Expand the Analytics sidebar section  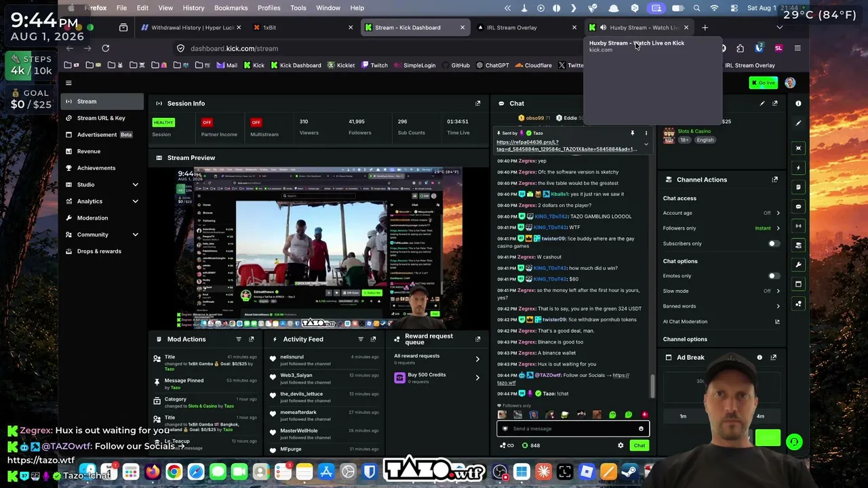pos(135,201)
